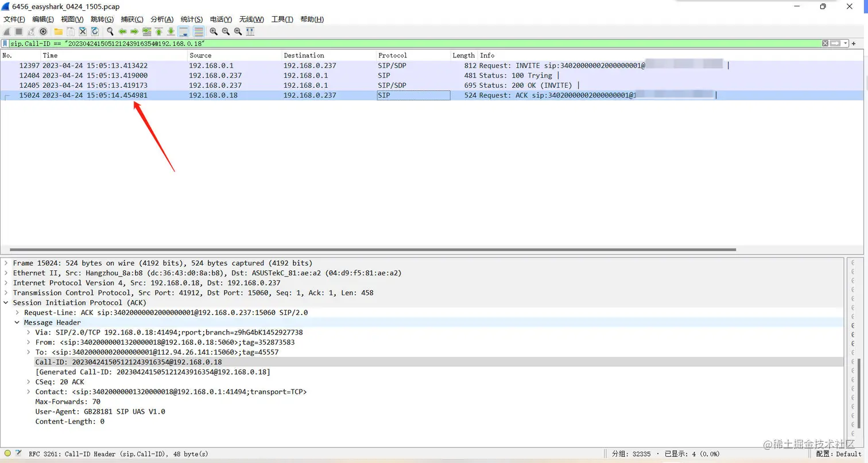The image size is (868, 463).
Task: Collapse the Message Header node
Action: click(x=17, y=322)
